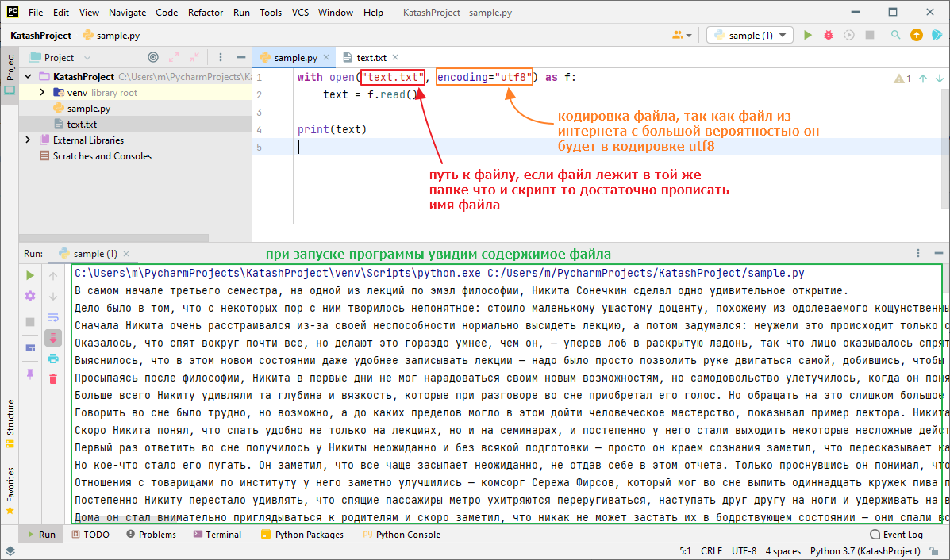Screen dimensions: 950x560
Task: Open the Problems tool window
Action: click(x=151, y=535)
